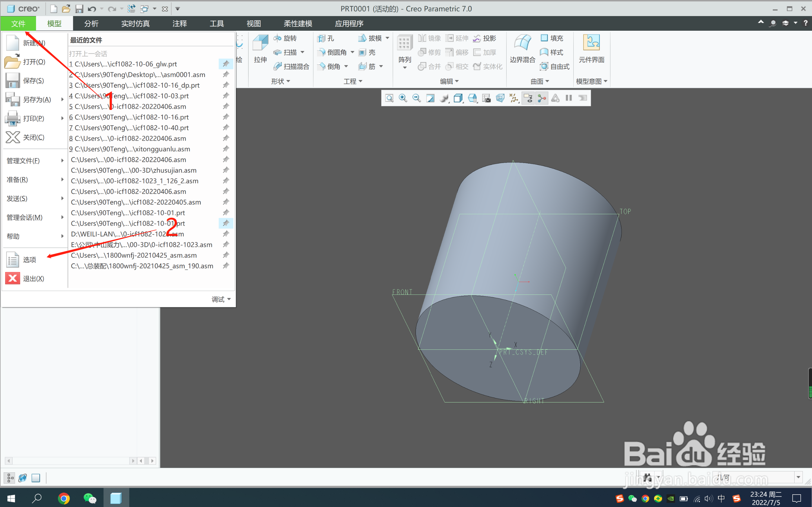Switch to the 注释 ribbon tab
Viewport: 812px width, 507px height.
pyautogui.click(x=180, y=23)
